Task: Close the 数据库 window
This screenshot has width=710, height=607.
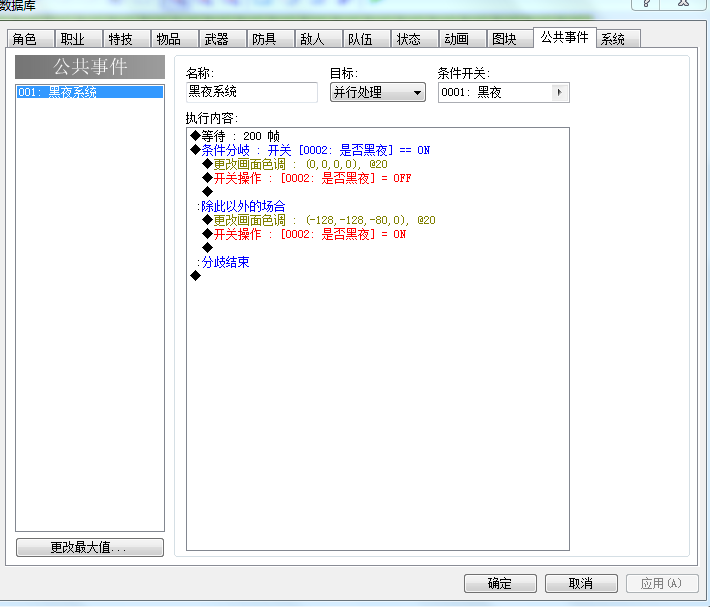Action: (x=684, y=4)
